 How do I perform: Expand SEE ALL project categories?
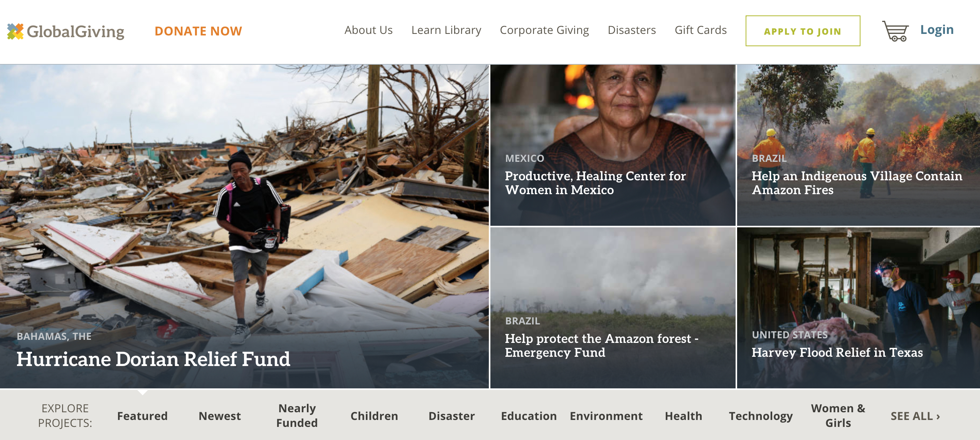click(915, 416)
